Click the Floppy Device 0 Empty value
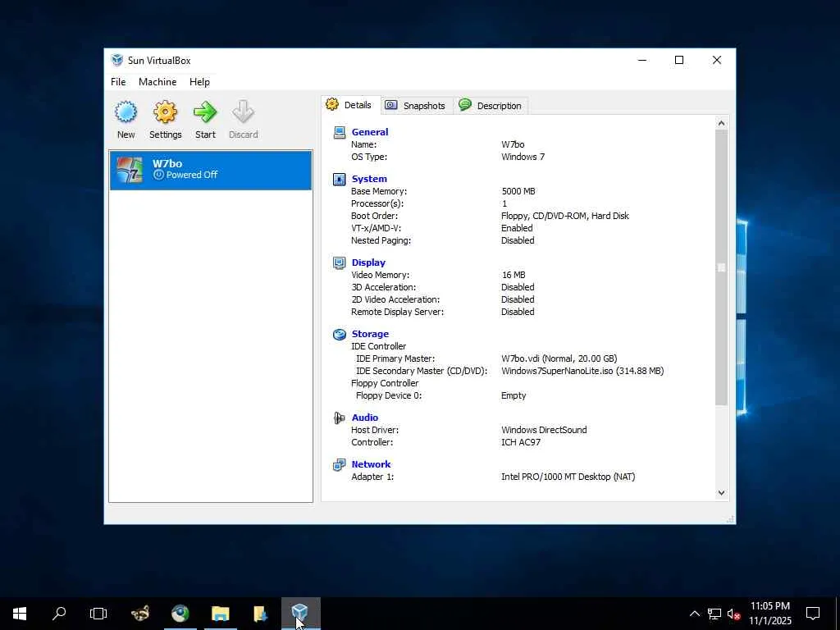Screen dimensions: 840x630 point(514,395)
